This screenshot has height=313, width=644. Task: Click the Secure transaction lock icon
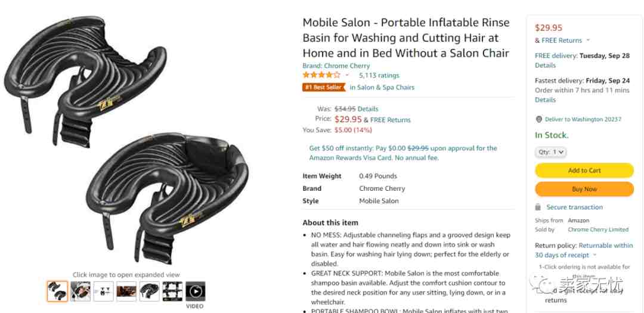(538, 207)
